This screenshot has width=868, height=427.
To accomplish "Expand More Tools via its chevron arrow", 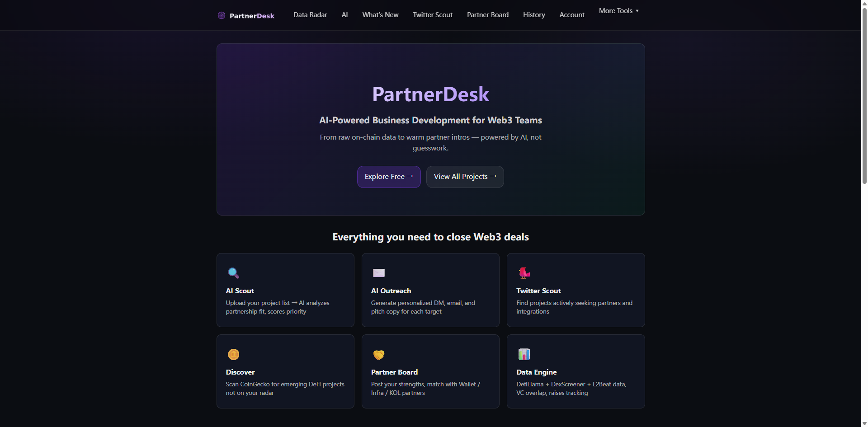I will (637, 10).
